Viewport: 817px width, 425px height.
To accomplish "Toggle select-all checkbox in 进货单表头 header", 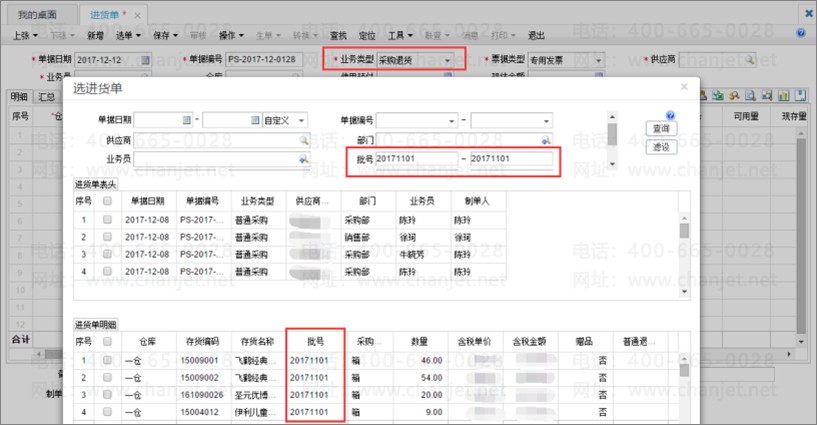I will pos(107,201).
